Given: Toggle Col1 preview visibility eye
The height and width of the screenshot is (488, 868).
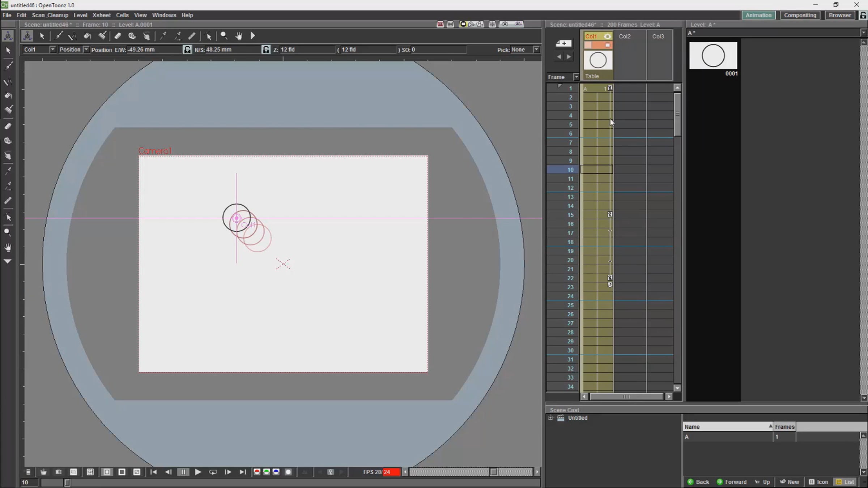Looking at the screenshot, I should point(607,36).
